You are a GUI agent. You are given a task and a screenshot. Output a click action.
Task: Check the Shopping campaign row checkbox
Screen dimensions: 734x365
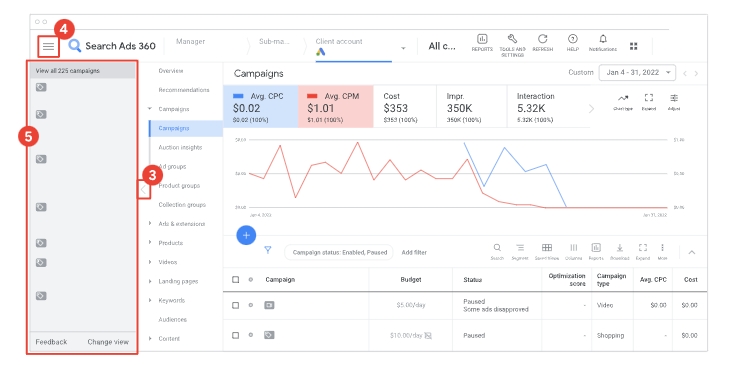[235, 335]
